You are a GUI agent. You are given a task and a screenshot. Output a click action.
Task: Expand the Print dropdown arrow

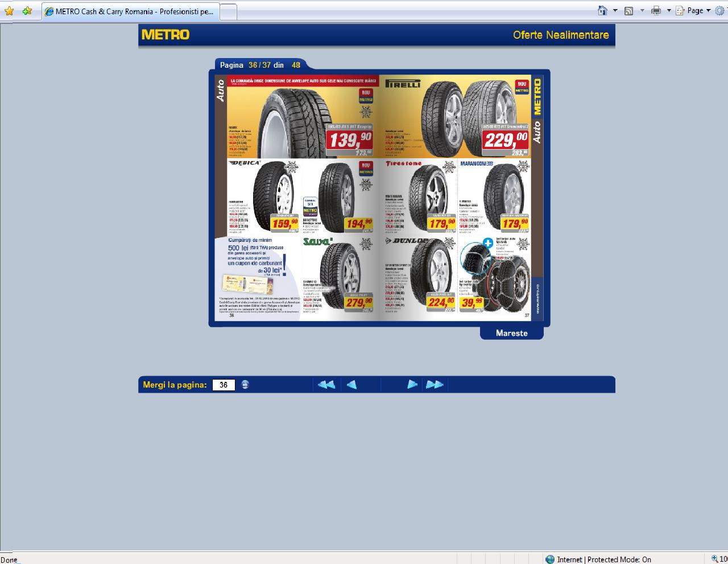pyautogui.click(x=669, y=11)
